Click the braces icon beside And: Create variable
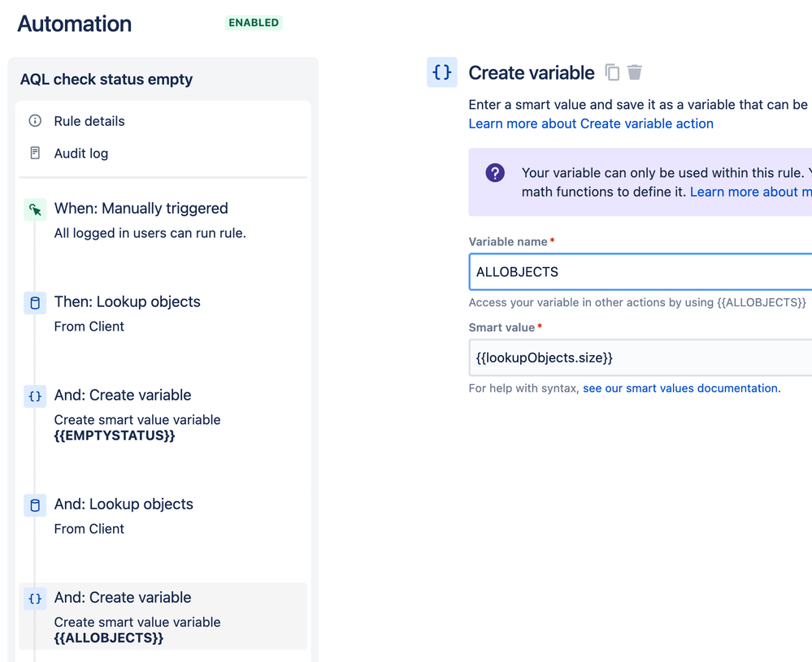 (34, 396)
